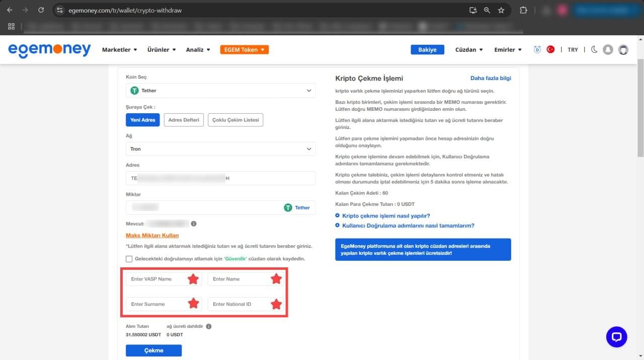644x360 pixels.
Task: Click the info icon beside ağ ücreti dahildir
Action: pyautogui.click(x=209, y=326)
